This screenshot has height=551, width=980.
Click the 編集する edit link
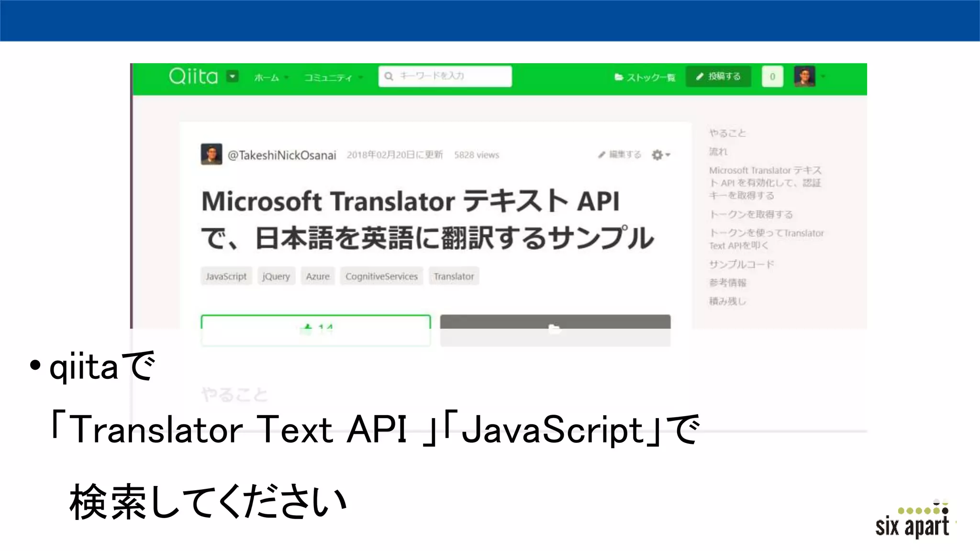coord(619,154)
